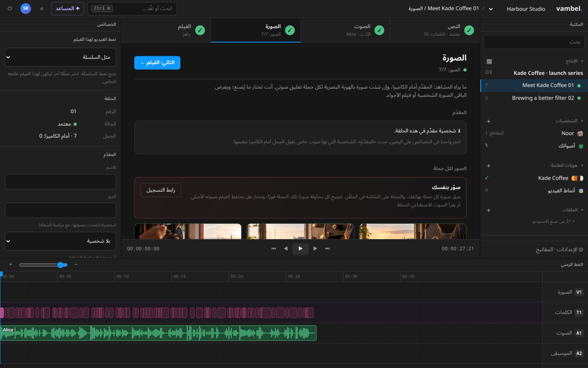Image resolution: width=588 pixels, height=368 pixels.
Task: Click the power icon in top bar
Action: (10, 8)
